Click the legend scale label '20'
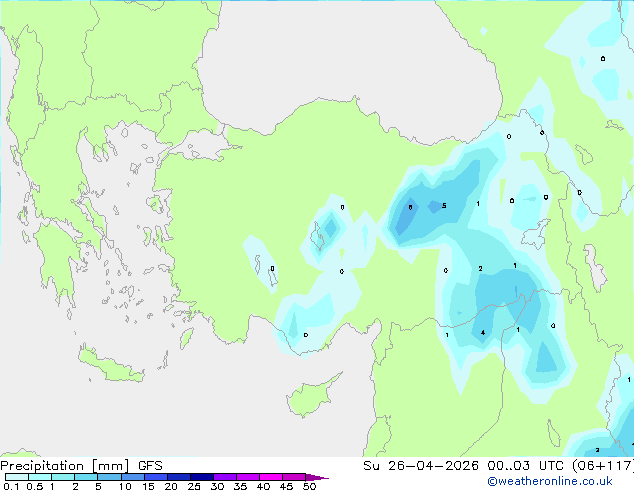This screenshot has height=490, width=634. point(171,486)
